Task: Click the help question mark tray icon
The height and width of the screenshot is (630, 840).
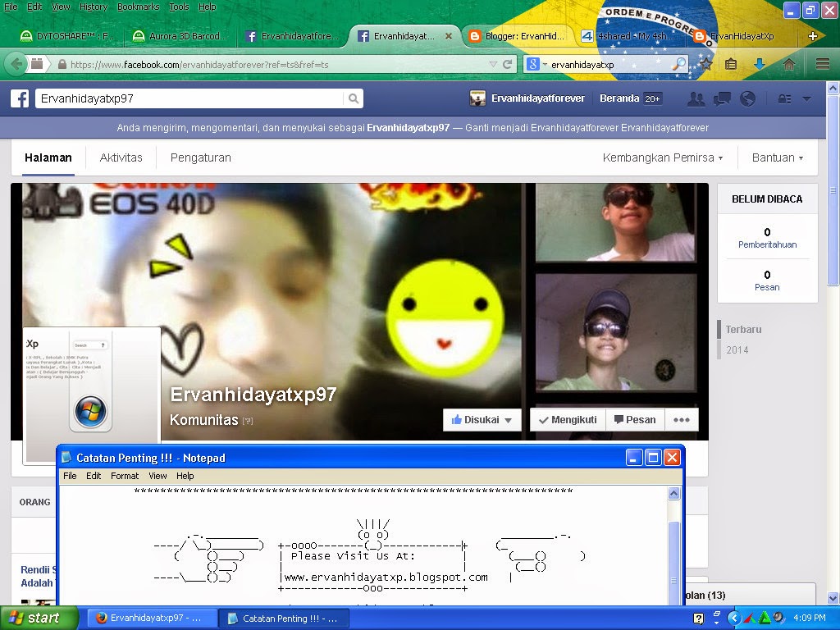Action: click(698, 619)
